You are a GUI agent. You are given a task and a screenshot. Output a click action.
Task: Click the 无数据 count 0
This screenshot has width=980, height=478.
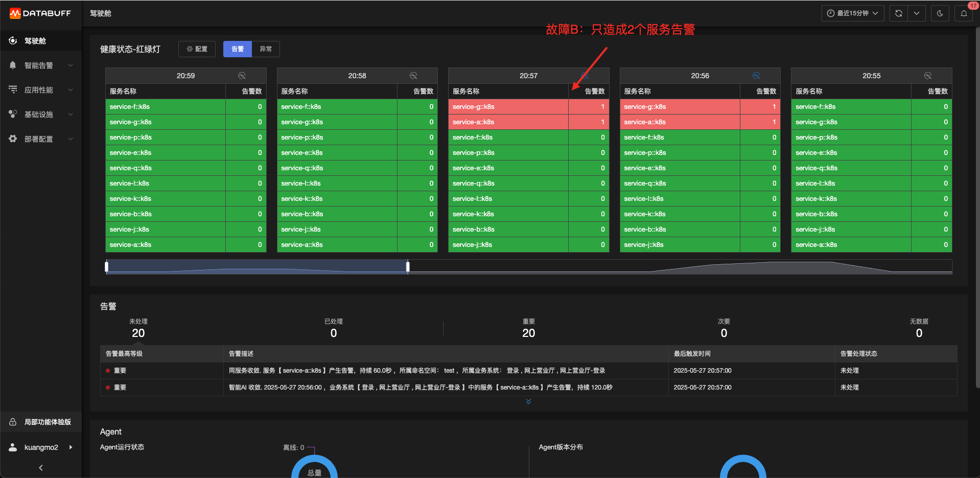point(919,333)
